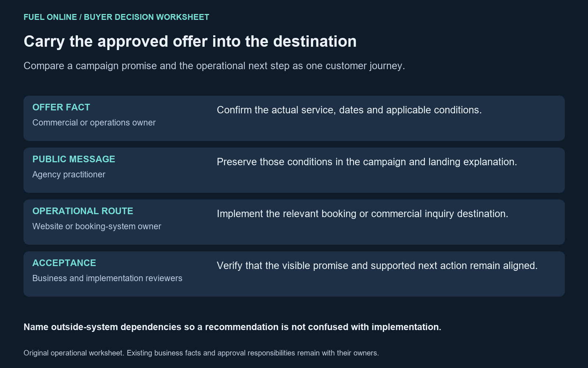
Task: Select the Preserve those conditions description
Action: tap(367, 162)
